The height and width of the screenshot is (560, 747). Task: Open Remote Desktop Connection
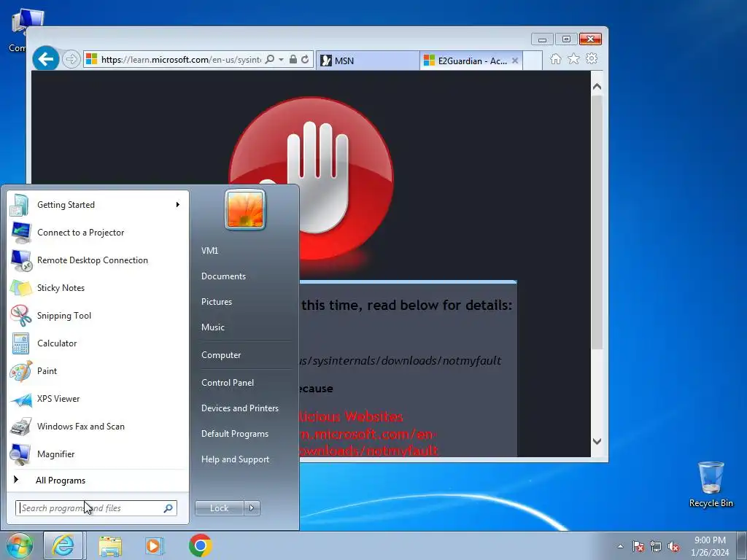pyautogui.click(x=97, y=260)
